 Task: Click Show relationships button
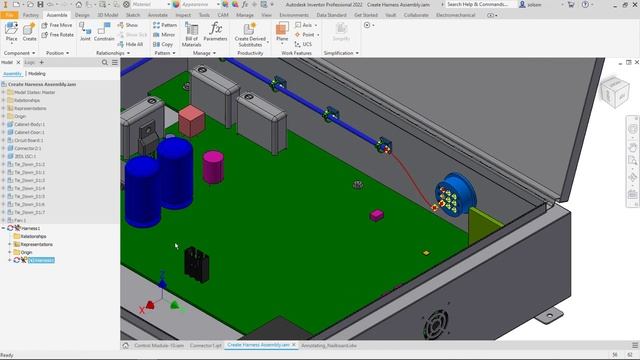click(128, 25)
